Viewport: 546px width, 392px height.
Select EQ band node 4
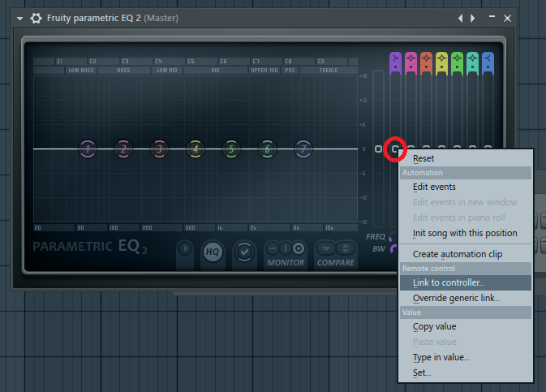click(x=196, y=149)
